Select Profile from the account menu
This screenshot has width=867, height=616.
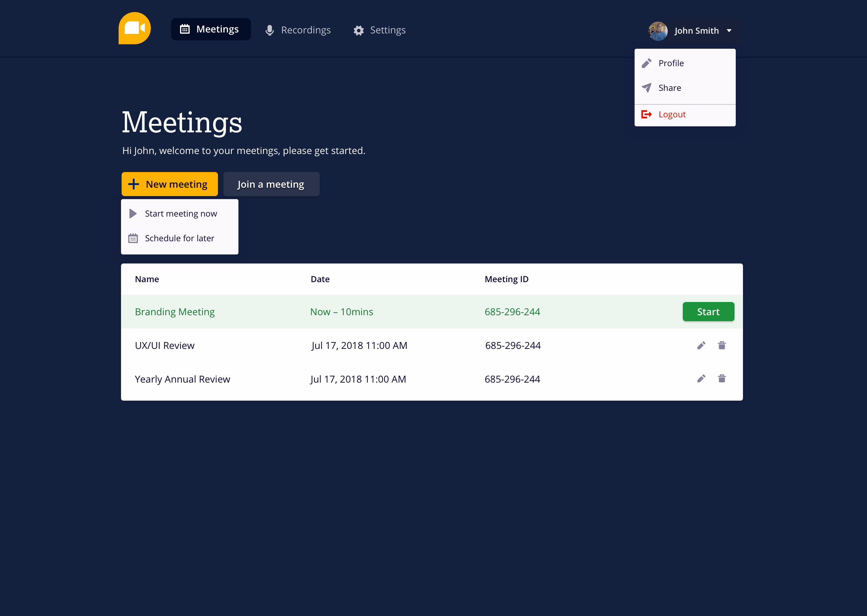point(671,63)
